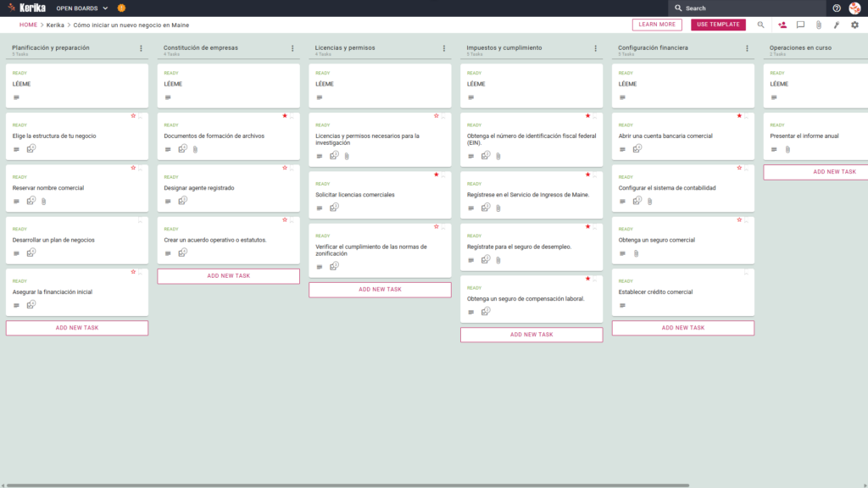This screenshot has width=868, height=488.
Task: Add new task in Impuestos y cumplimiento
Action: tap(531, 335)
